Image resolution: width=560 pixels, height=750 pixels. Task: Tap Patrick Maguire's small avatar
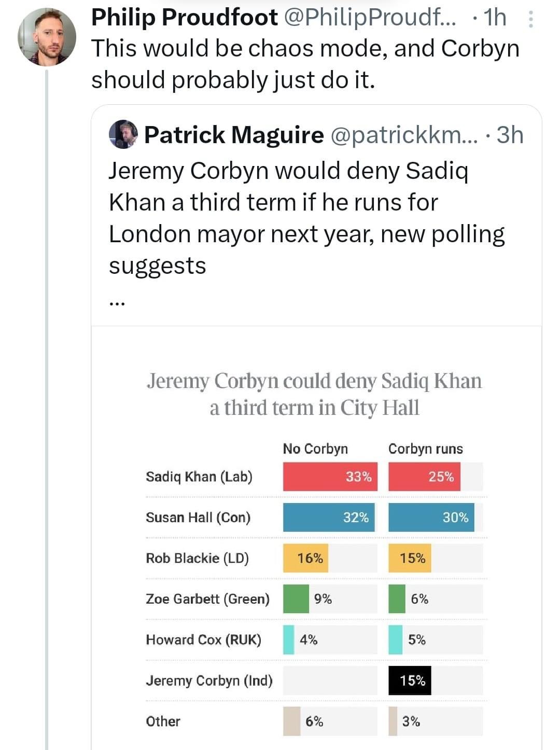click(123, 135)
